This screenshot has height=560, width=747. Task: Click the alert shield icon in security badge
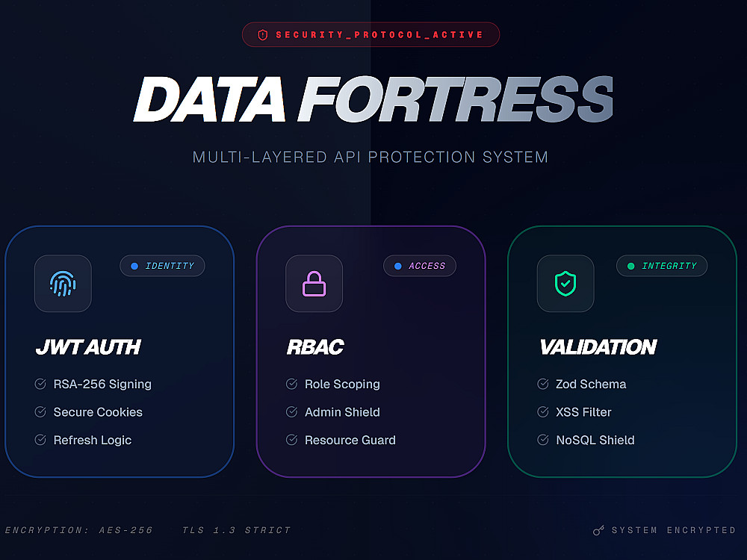pos(262,35)
